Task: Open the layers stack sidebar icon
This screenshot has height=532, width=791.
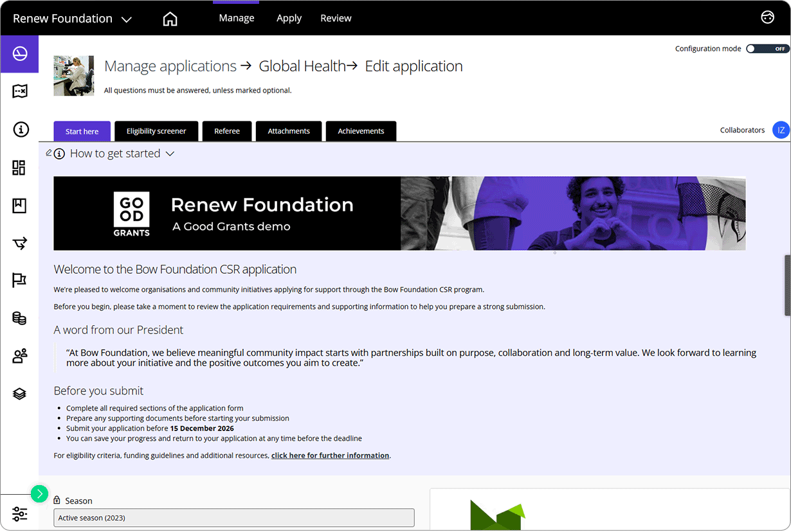Action: [19, 394]
